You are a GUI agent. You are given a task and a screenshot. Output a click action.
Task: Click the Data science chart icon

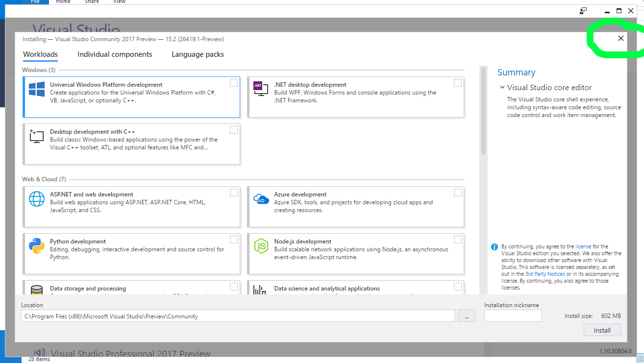pyautogui.click(x=260, y=290)
